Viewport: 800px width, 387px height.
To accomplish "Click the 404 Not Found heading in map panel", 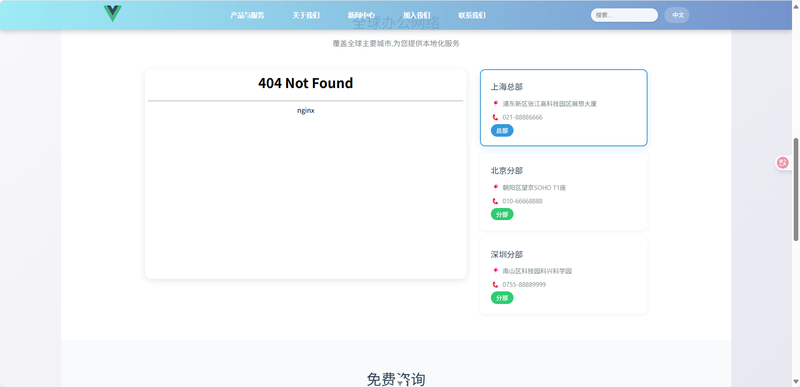I will (x=305, y=83).
